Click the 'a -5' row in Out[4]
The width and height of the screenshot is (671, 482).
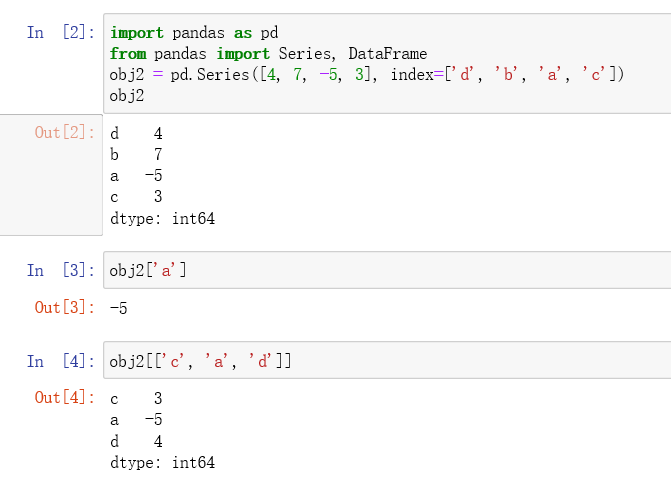136,420
